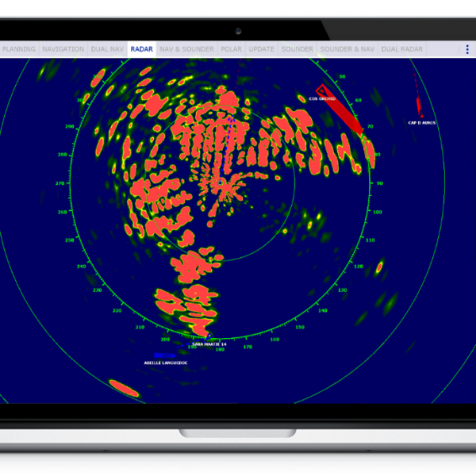
Task: Select the active RADAR tab
Action: tap(142, 49)
